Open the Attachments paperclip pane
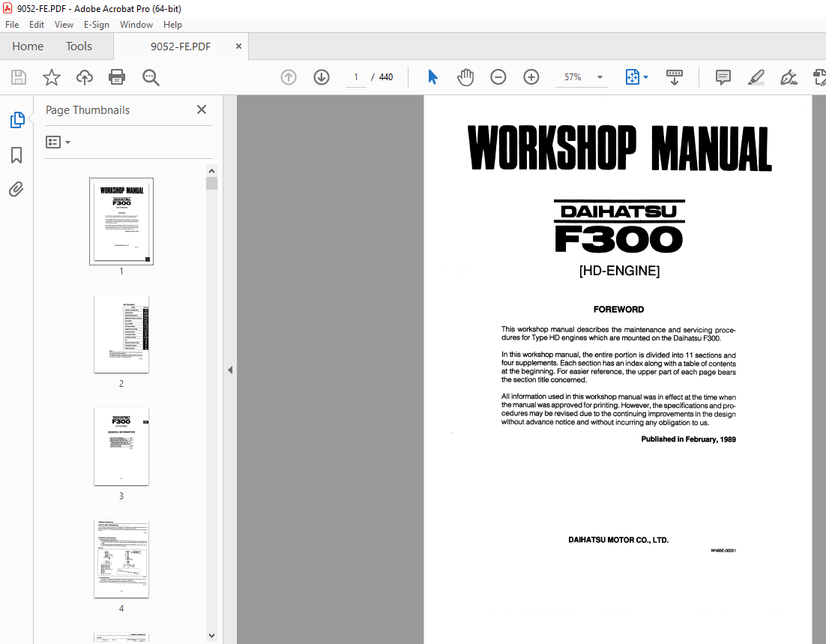 [16, 189]
